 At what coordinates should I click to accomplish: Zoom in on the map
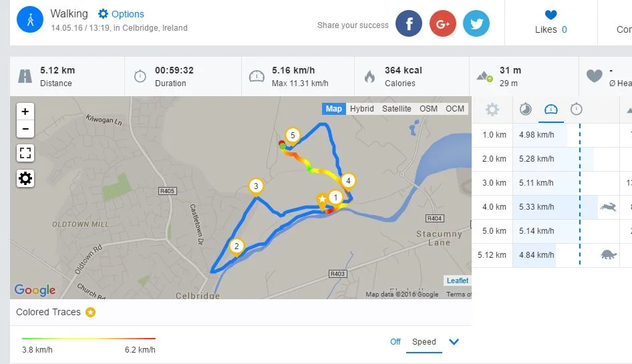(x=25, y=112)
